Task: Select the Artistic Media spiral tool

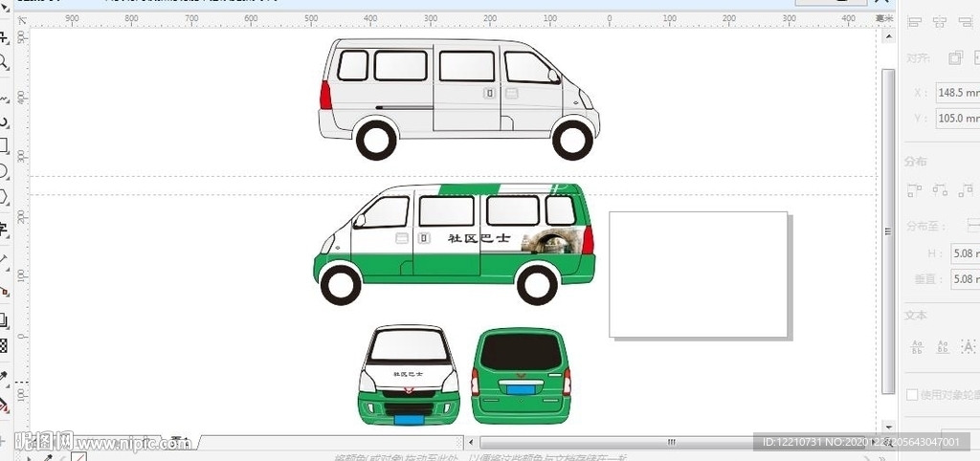Action: pyautogui.click(x=3, y=121)
